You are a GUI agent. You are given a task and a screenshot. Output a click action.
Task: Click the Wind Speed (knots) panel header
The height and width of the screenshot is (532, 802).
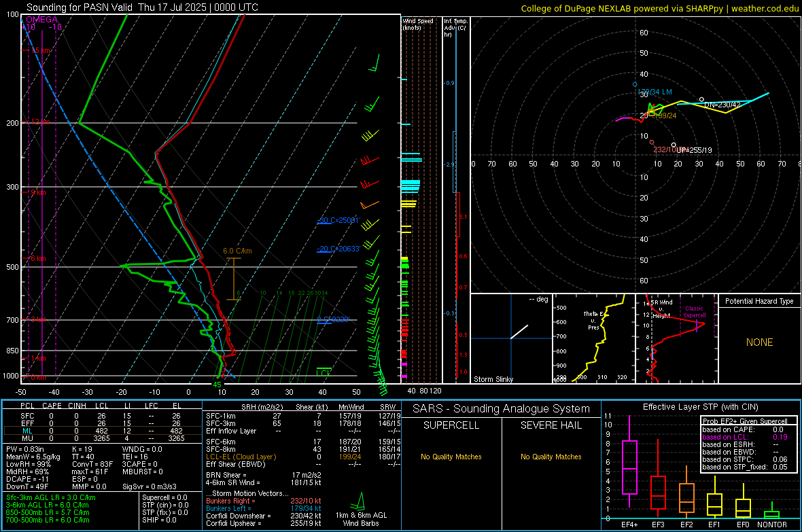pos(418,24)
